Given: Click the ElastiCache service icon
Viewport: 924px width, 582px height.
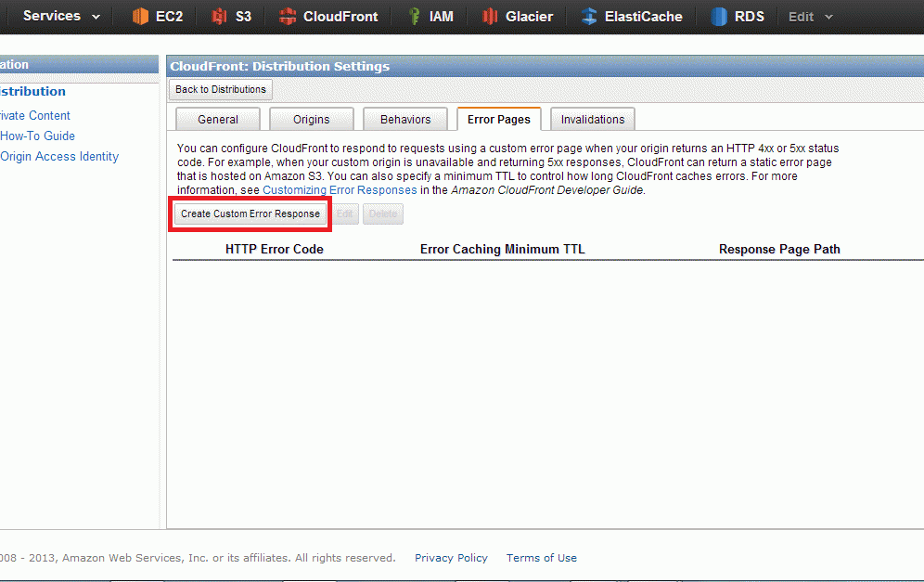Looking at the screenshot, I should 589,17.
